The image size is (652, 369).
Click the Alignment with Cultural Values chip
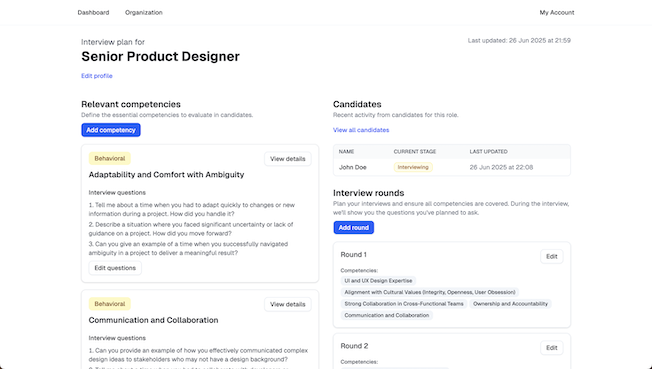[x=430, y=292]
